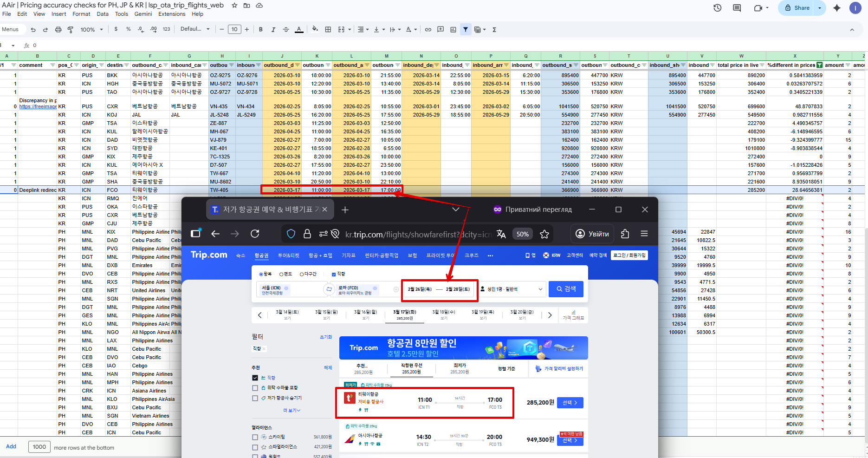Open the Share button dropdown arrow

point(820,8)
